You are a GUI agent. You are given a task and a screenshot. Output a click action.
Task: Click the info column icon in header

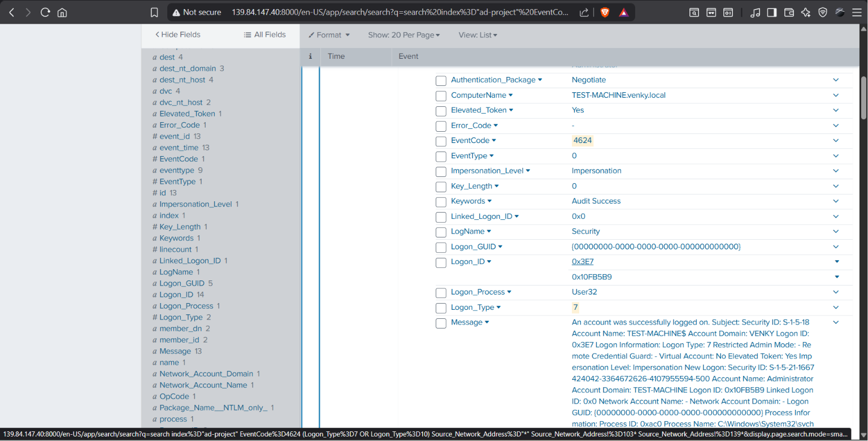310,56
